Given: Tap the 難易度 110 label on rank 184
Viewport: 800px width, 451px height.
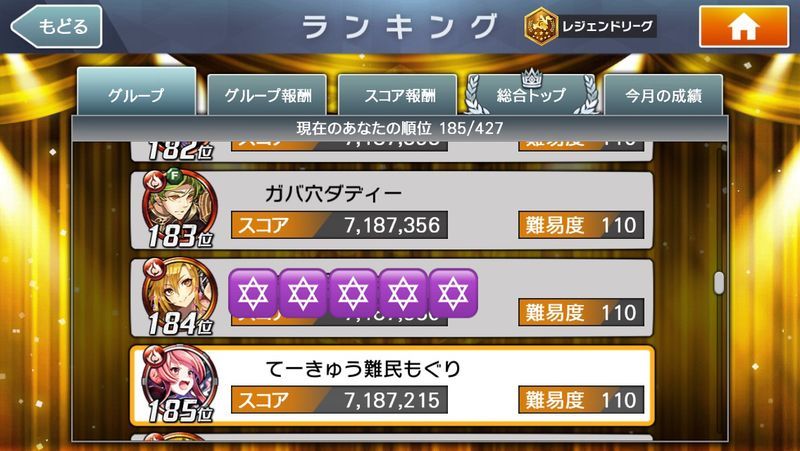Looking at the screenshot, I should tap(581, 312).
